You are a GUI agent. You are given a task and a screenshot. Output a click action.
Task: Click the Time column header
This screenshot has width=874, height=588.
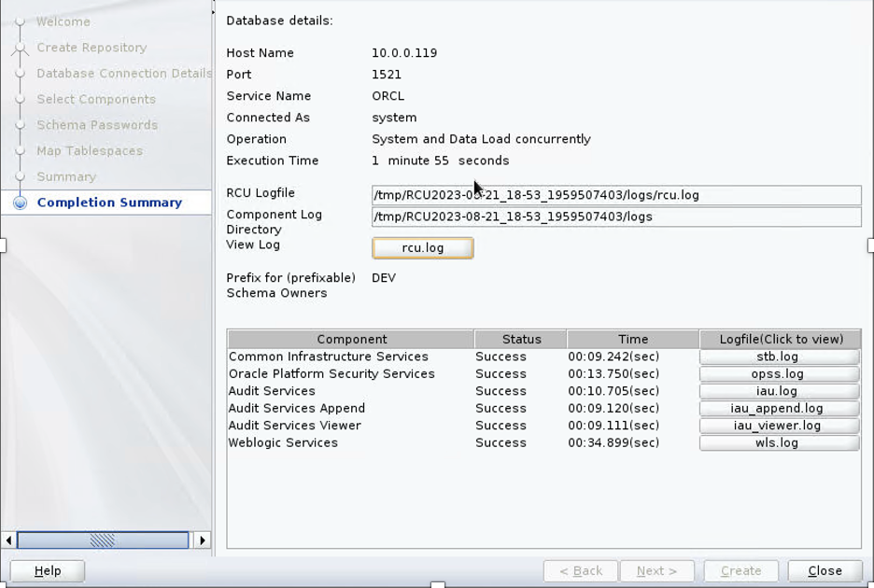pyautogui.click(x=632, y=340)
